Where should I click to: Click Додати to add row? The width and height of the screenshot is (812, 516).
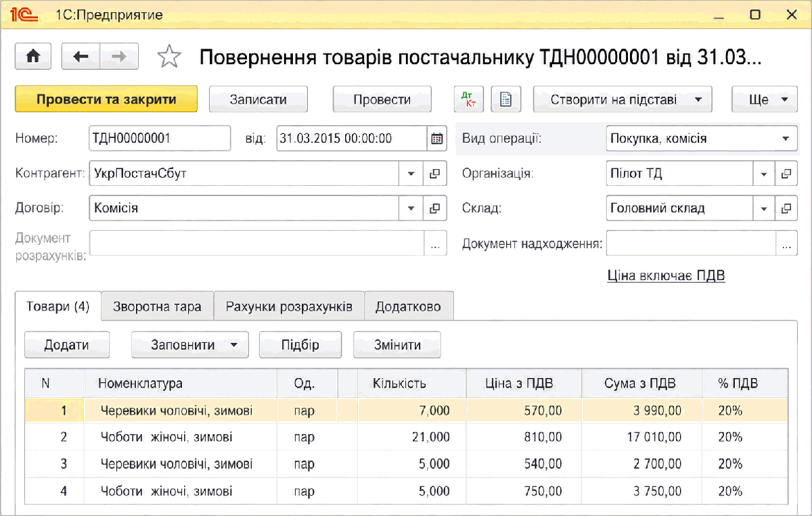click(x=67, y=345)
